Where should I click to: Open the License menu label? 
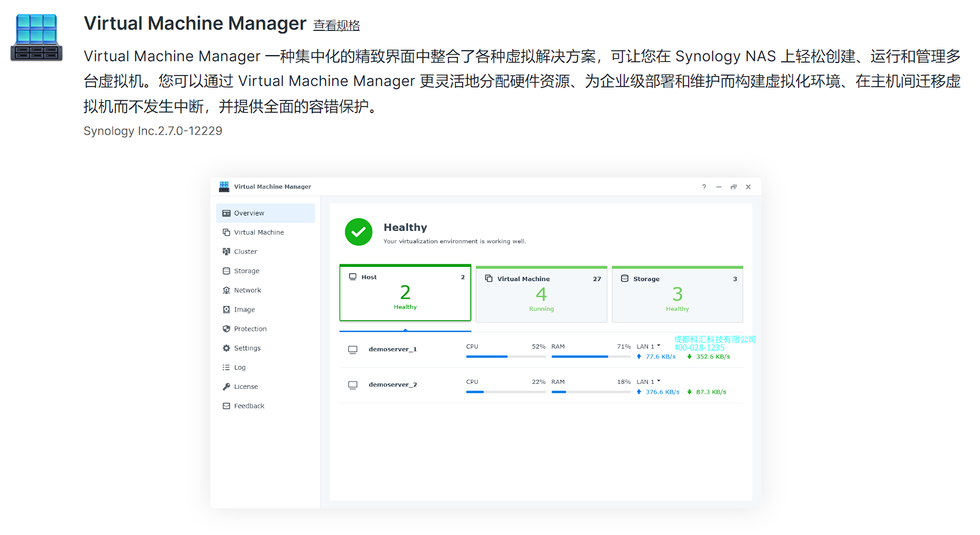click(x=246, y=386)
